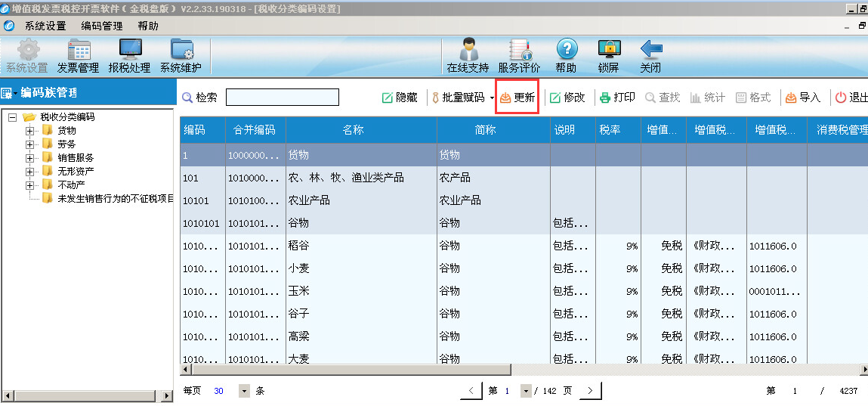Click the 批量赋码 batch coding button
The image size is (868, 406).
[x=459, y=98]
